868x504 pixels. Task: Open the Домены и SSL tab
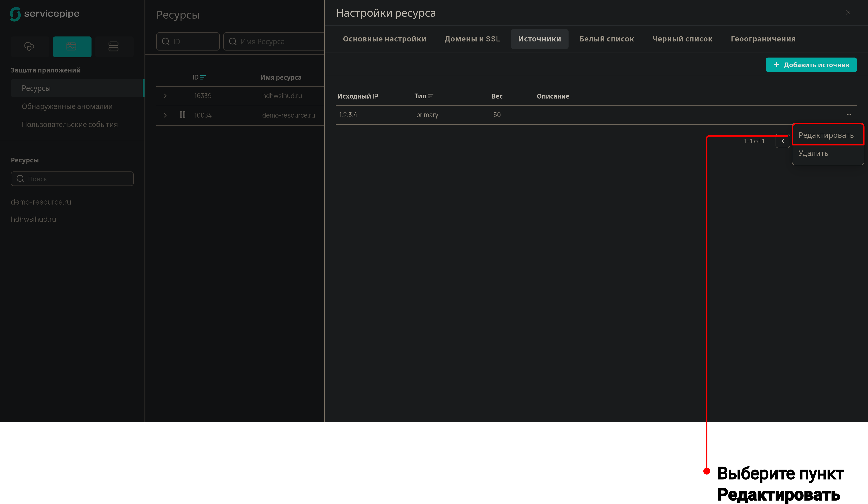coord(472,39)
